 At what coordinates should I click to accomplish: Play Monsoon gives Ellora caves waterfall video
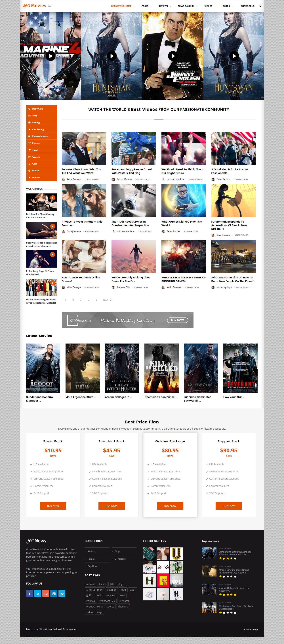point(52,283)
